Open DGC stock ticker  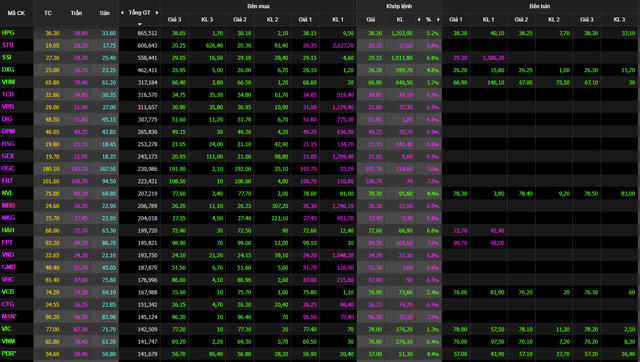click(x=8, y=168)
